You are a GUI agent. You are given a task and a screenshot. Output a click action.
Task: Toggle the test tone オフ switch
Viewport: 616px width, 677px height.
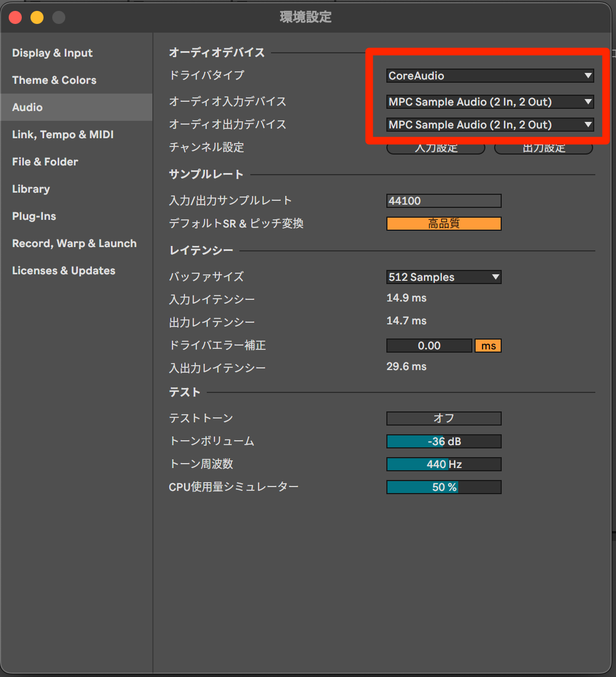pos(443,418)
